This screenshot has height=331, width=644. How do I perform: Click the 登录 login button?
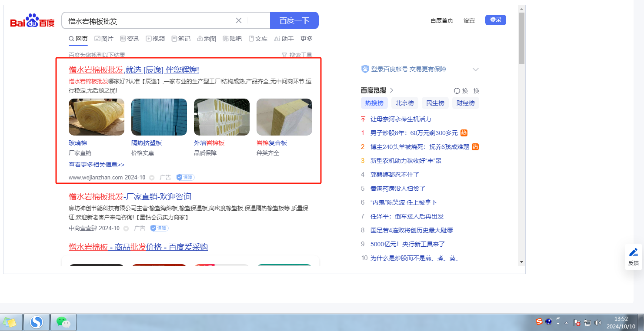496,20
